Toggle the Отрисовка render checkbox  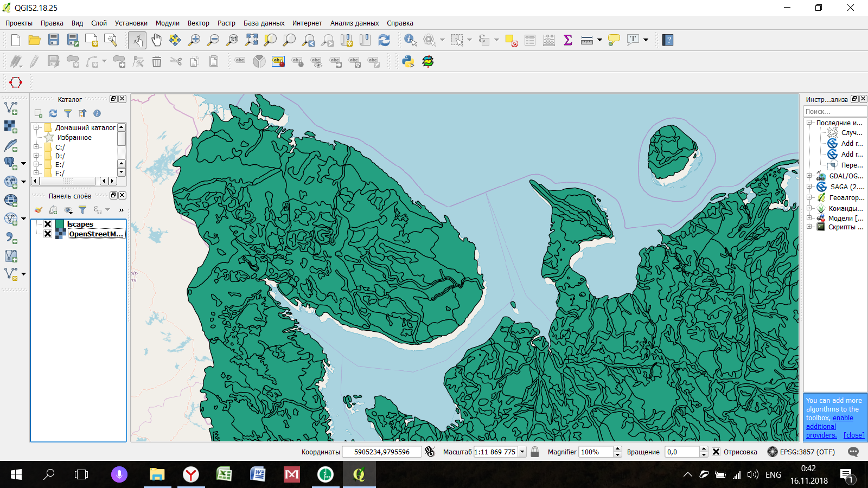(x=716, y=452)
